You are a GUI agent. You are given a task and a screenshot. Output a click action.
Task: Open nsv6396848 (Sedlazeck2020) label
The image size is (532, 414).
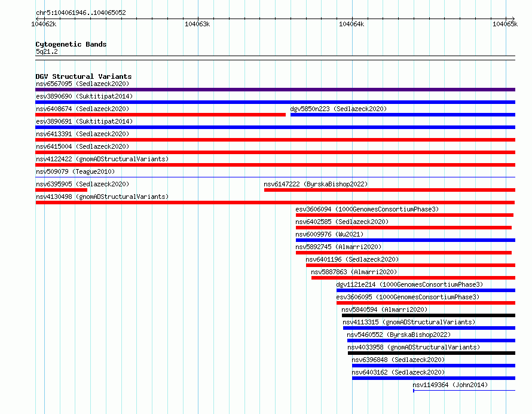(398, 360)
